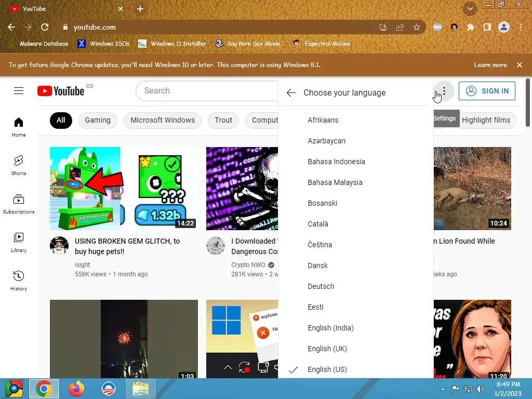The width and height of the screenshot is (532, 399).
Task: Dismiss the Chrome update notification bar
Action: [519, 65]
